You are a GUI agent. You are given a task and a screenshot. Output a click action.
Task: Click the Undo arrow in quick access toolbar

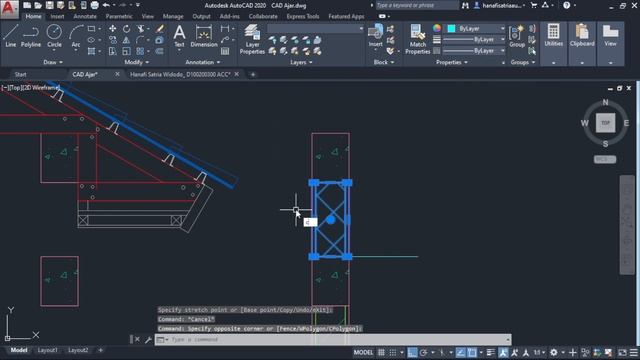[x=106, y=5]
